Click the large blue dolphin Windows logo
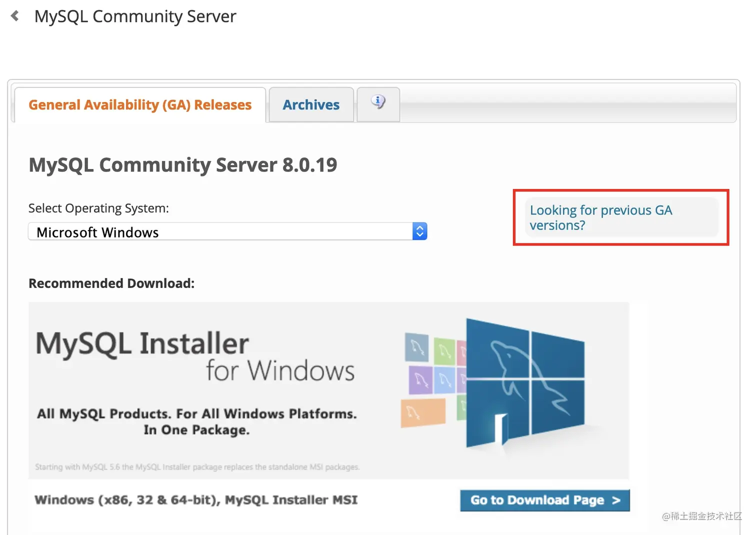 pos(525,382)
